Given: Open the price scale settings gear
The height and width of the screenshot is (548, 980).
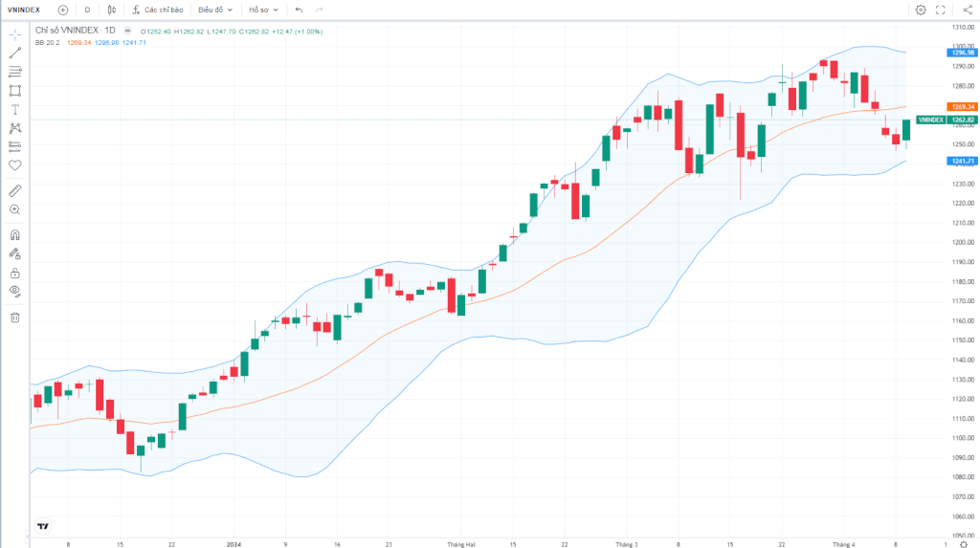Looking at the screenshot, I should 964,544.
